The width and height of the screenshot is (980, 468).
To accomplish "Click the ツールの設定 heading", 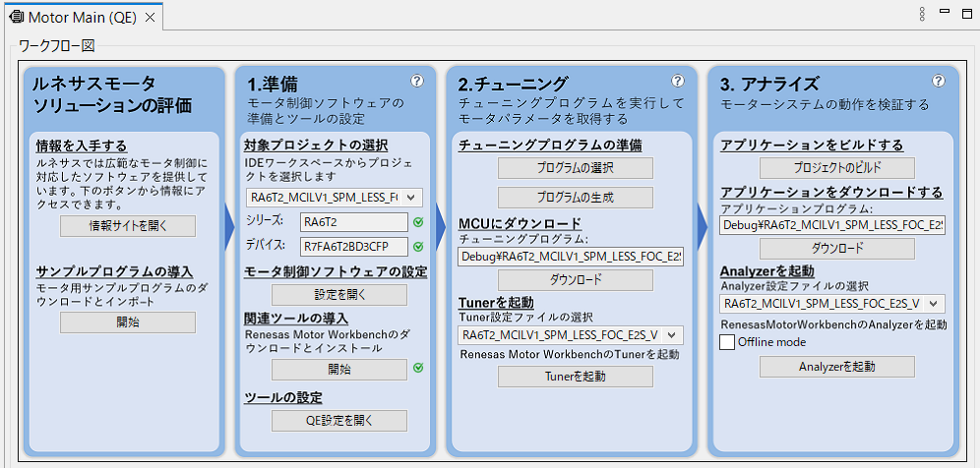I will pos(283,397).
